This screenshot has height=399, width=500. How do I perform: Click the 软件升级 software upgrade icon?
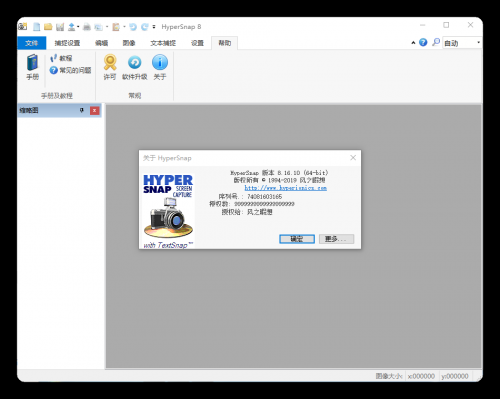tap(135, 67)
